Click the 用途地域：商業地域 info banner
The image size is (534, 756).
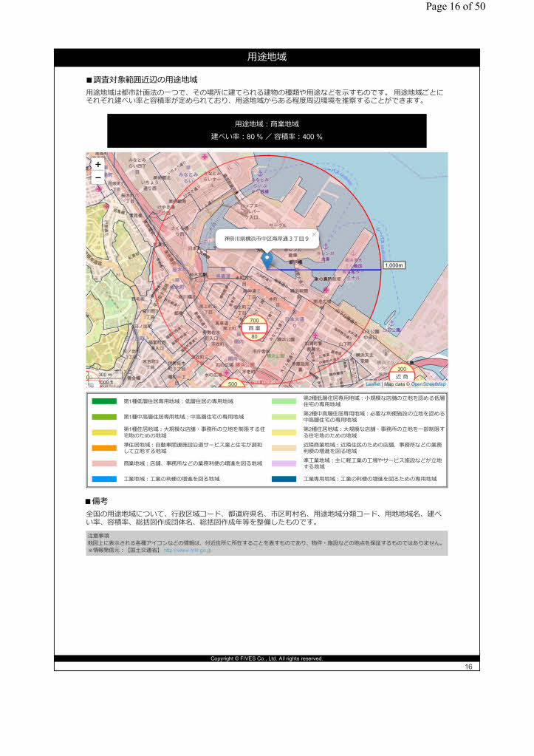pos(267,130)
